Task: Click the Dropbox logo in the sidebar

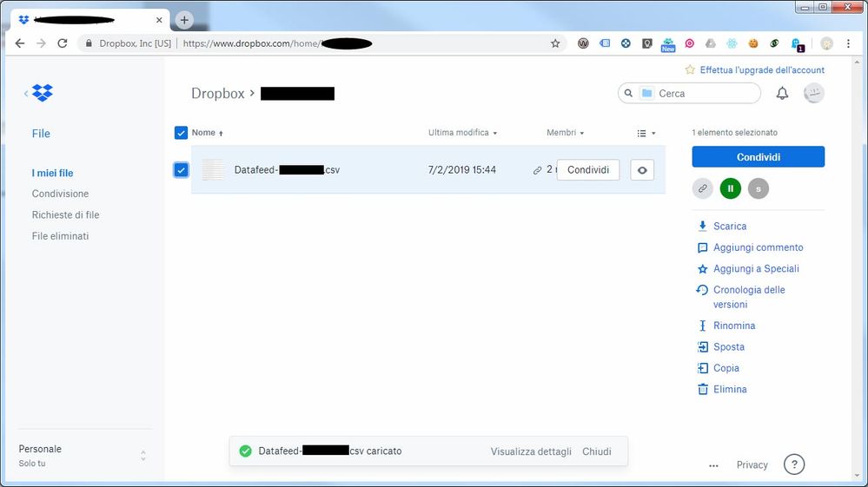Action: [42, 93]
